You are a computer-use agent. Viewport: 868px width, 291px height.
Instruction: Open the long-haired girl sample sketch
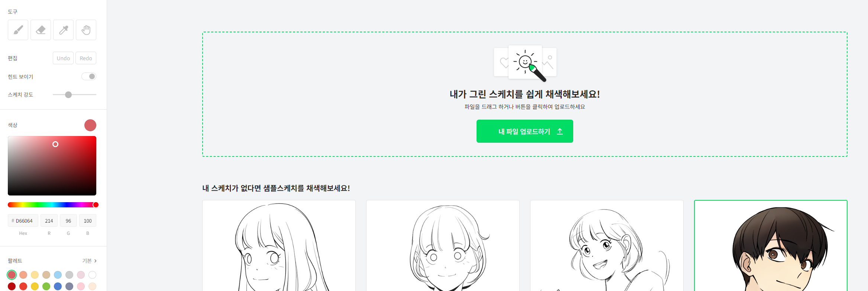coord(279,246)
